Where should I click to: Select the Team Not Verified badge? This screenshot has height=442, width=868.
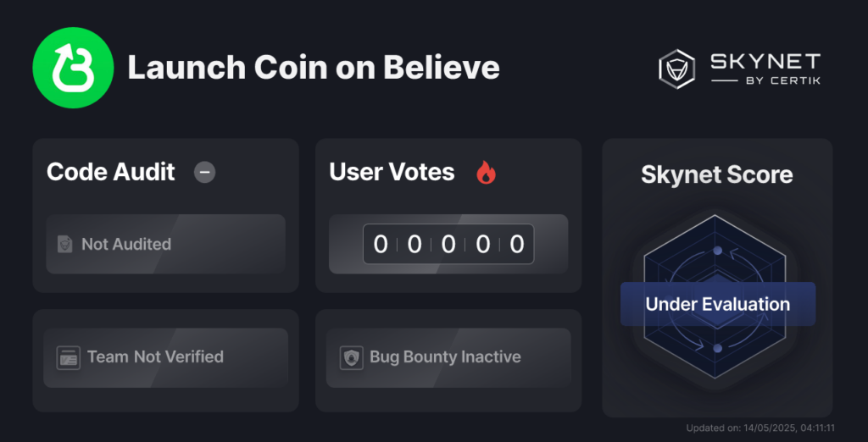tap(165, 358)
